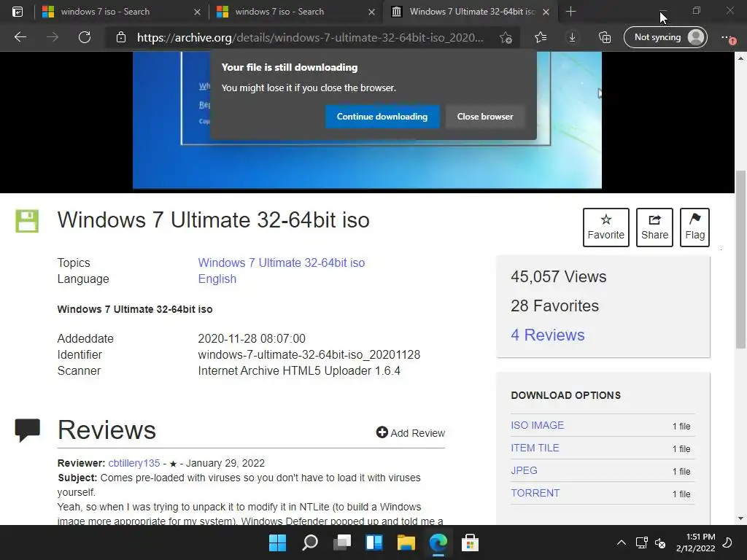747x560 pixels.
Task: Add this page to favorites star icon
Action: pos(506,37)
